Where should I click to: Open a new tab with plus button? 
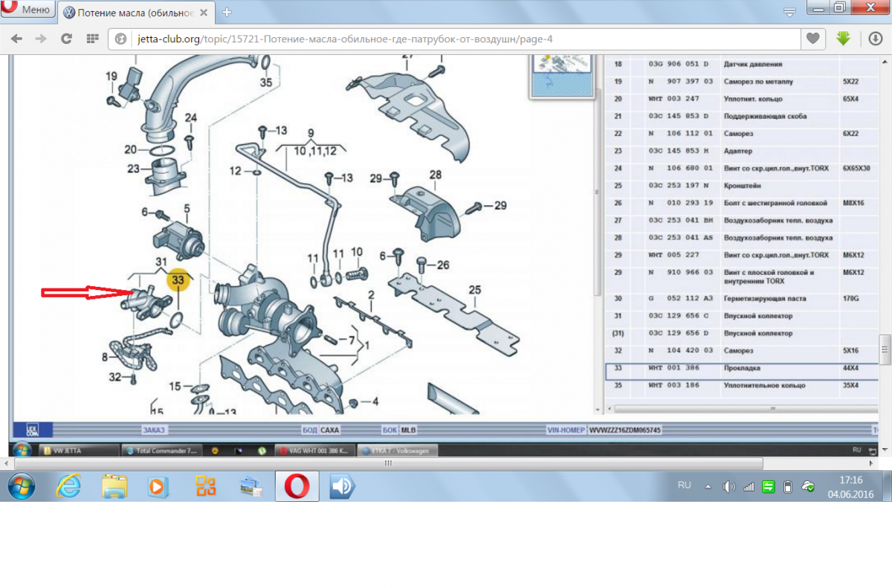pyautogui.click(x=227, y=13)
